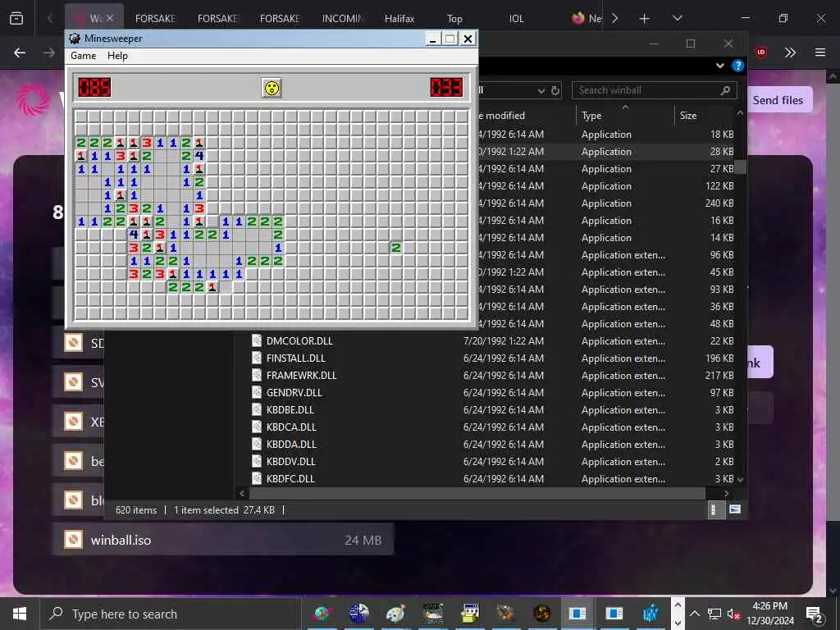Viewport: 840px width, 630px height.
Task: Show hidden system tray icons with the chevron
Action: [694, 614]
